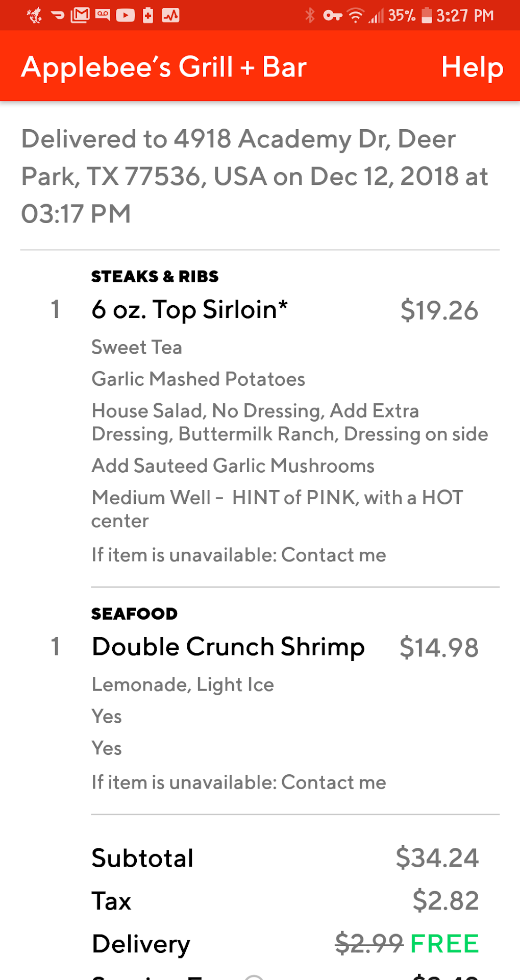Tap the Gmail notification icon
This screenshot has height=980, width=520.
[80, 15]
